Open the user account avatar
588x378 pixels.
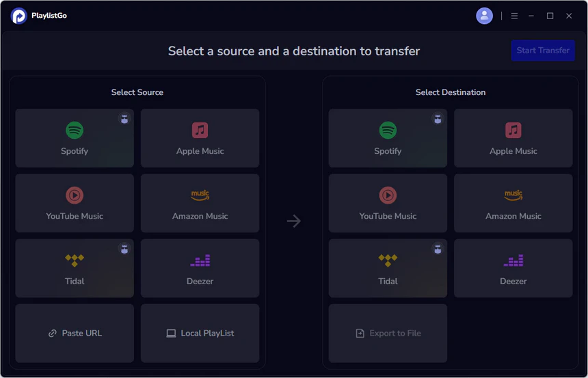(x=485, y=16)
